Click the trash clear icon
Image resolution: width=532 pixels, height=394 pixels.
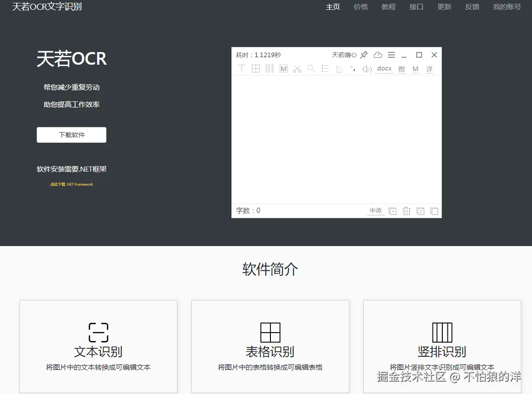(x=407, y=211)
